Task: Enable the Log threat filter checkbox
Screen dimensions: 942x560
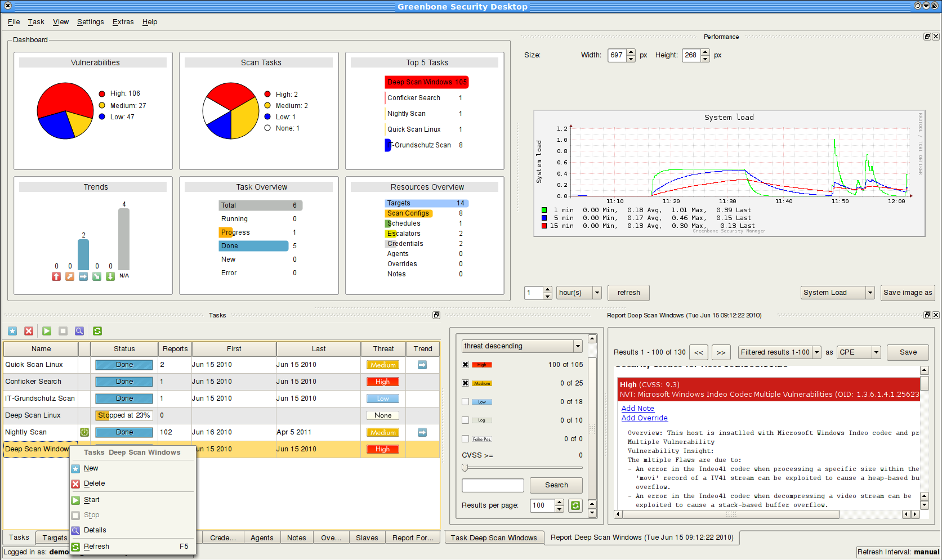Action: [465, 420]
